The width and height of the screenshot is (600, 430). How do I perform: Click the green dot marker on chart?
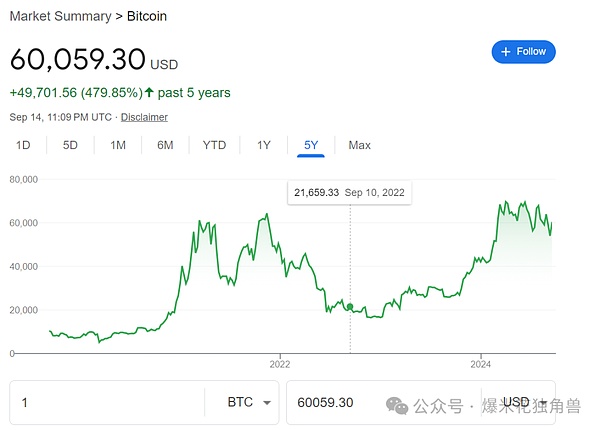[349, 306]
